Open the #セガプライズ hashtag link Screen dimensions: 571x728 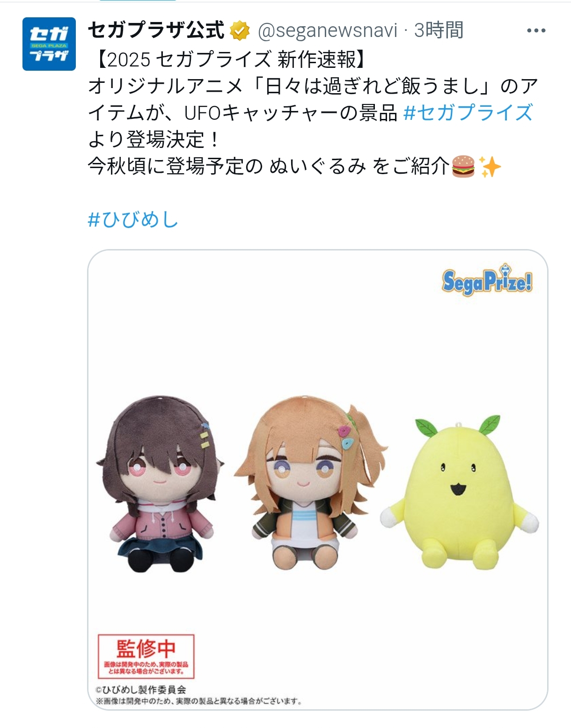pyautogui.click(x=468, y=113)
